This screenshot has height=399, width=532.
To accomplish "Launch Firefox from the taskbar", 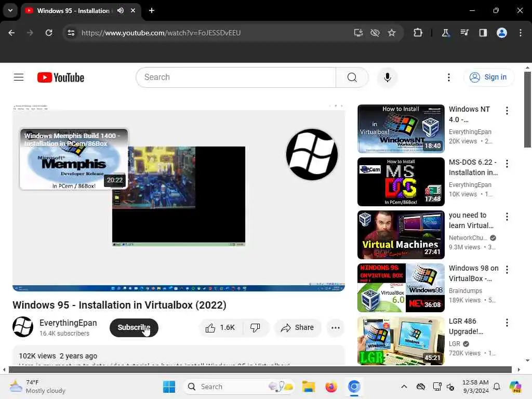I will [x=331, y=387].
